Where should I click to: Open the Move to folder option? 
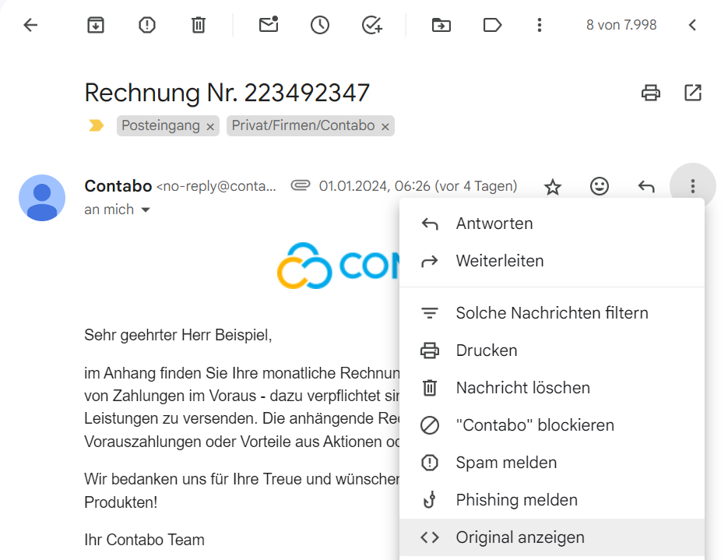441,25
